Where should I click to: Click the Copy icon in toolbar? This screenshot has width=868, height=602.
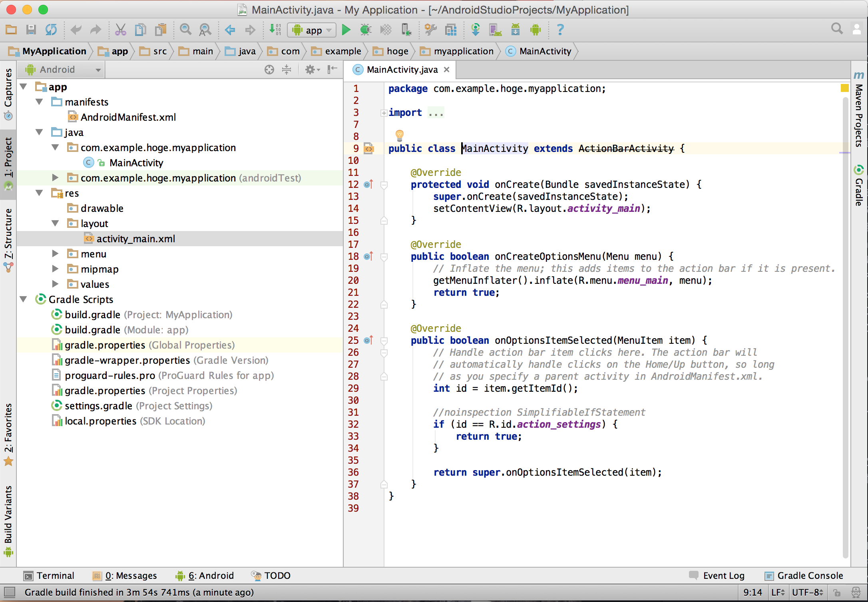140,30
